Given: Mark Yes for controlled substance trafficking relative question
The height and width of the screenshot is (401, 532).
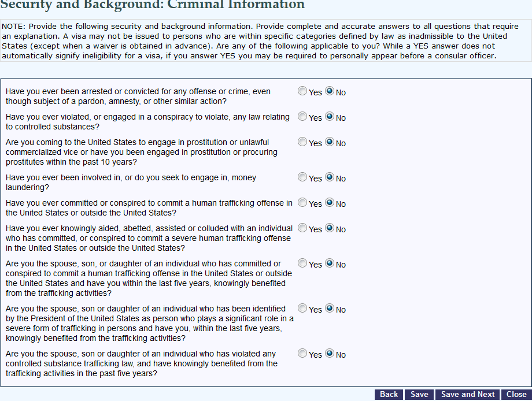Looking at the screenshot, I should tap(302, 354).
